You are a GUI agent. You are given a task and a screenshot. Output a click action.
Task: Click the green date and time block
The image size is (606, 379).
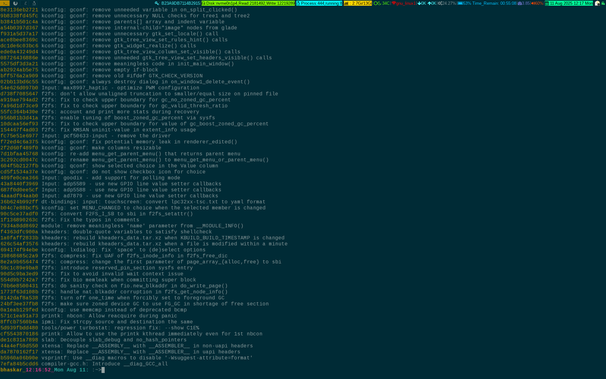569,3
